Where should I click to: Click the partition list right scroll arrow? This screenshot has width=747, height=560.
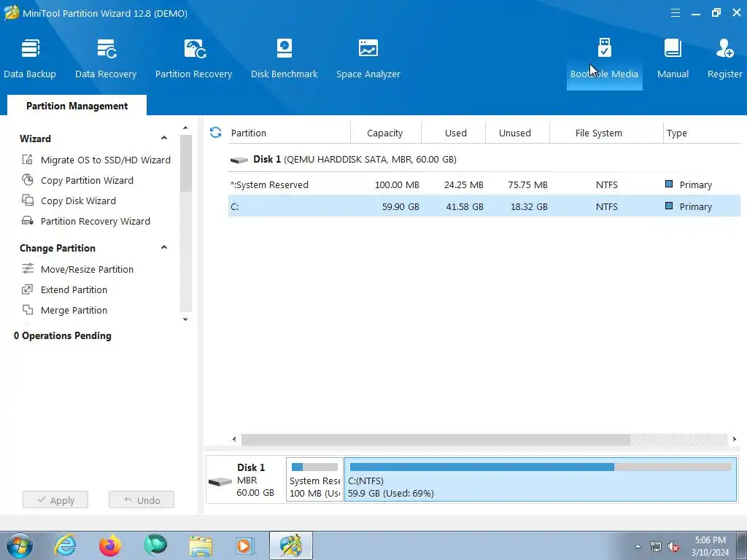tap(734, 440)
